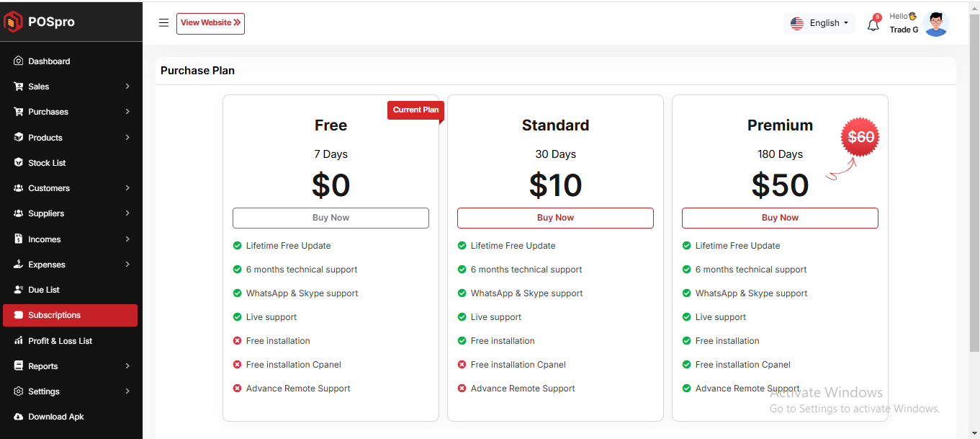
Task: Click the Profit & Loss chart icon
Action: (x=19, y=341)
